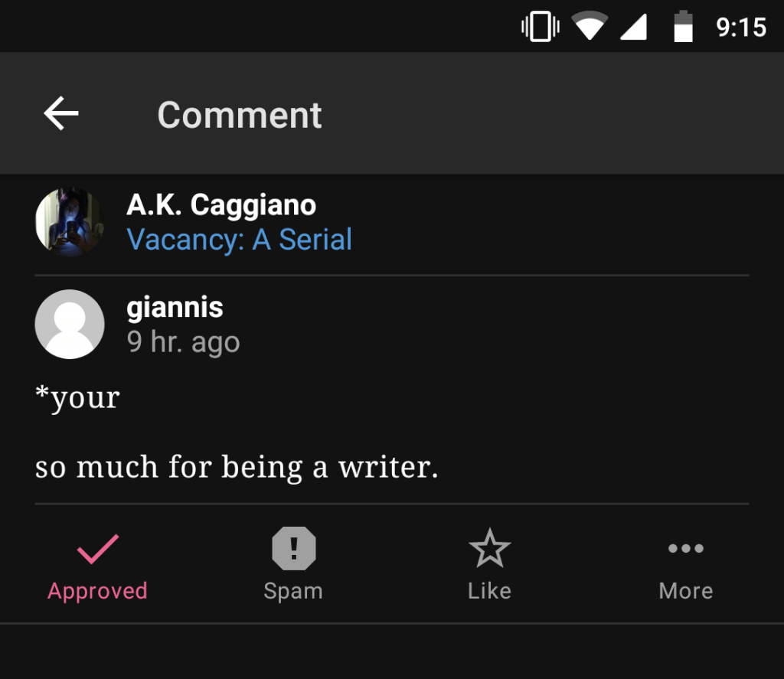Tap the 'so much for being a writer.' text
Image resolution: width=784 pixels, height=679 pixels.
(x=237, y=467)
